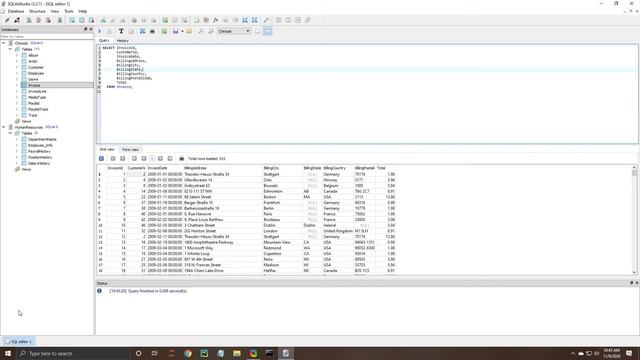Open the Database menu
Viewport: 640px width, 360px height.
pos(16,11)
